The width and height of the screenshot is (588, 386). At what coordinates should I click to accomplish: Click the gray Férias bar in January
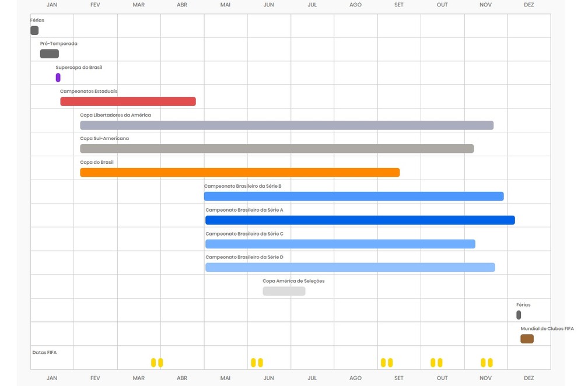click(x=34, y=30)
